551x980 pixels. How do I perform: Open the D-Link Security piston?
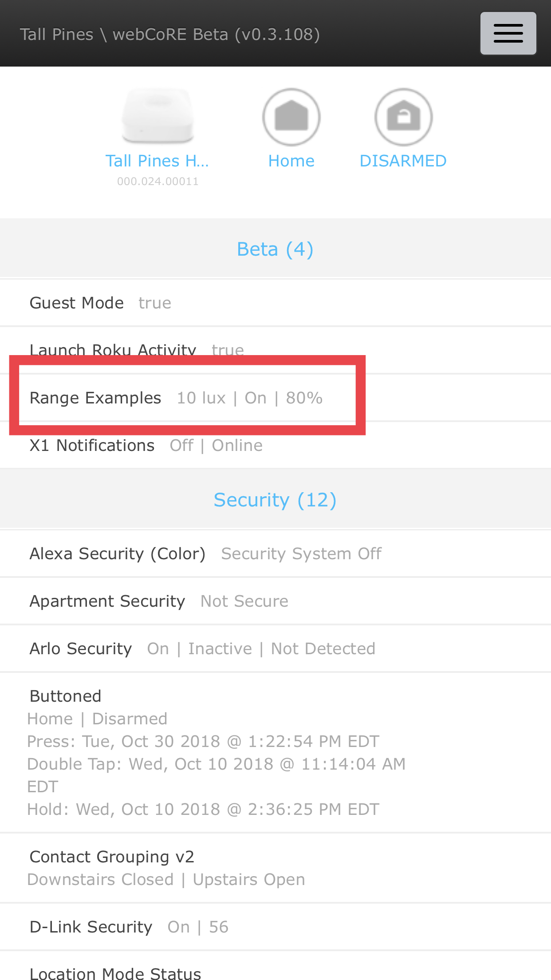pos(275,927)
